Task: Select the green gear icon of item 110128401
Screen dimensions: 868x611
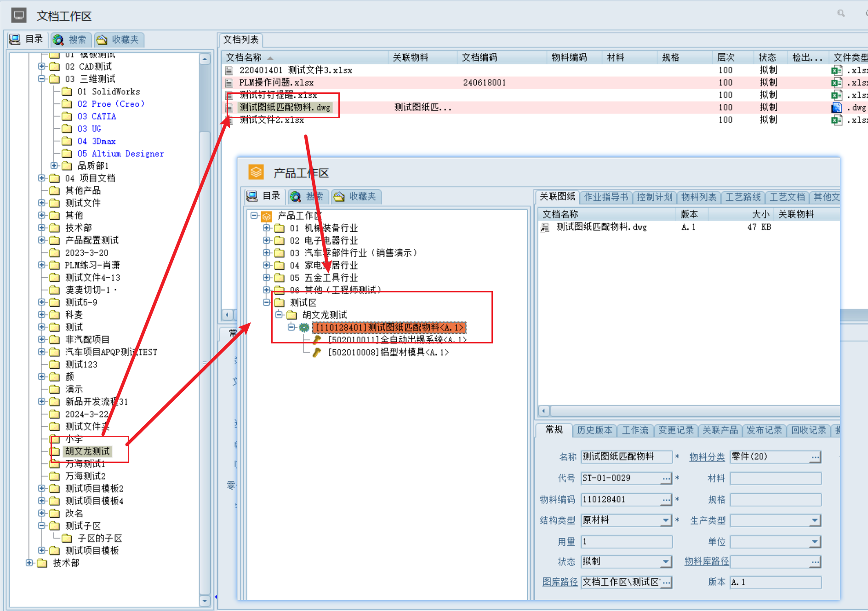Action: (304, 327)
